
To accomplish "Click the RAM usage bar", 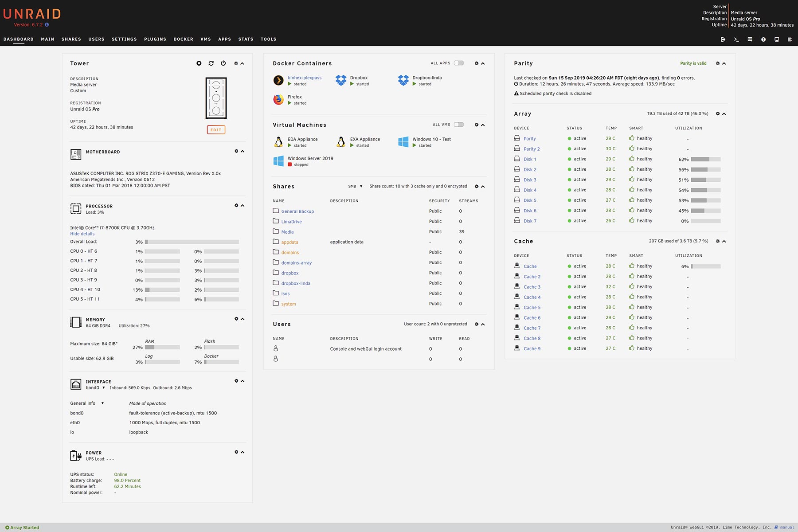I will tap(162, 348).
